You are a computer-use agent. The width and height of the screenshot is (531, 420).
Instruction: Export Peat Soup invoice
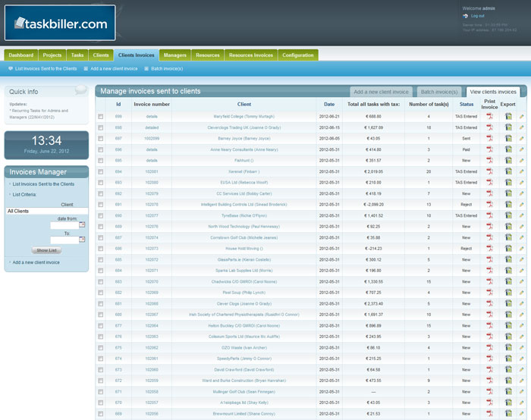(x=508, y=293)
